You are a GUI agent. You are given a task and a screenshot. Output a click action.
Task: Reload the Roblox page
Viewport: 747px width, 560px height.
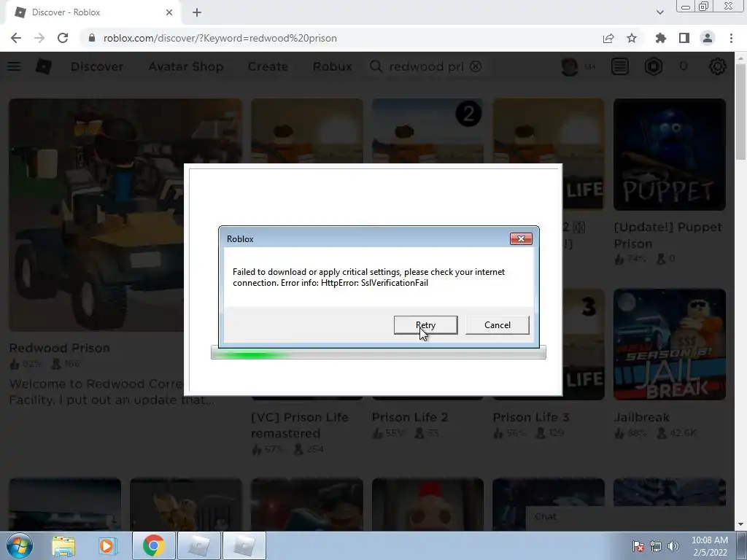click(63, 38)
